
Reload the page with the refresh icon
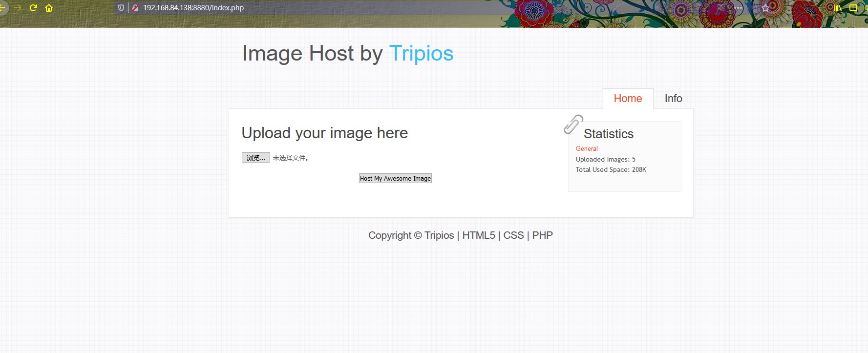[33, 8]
